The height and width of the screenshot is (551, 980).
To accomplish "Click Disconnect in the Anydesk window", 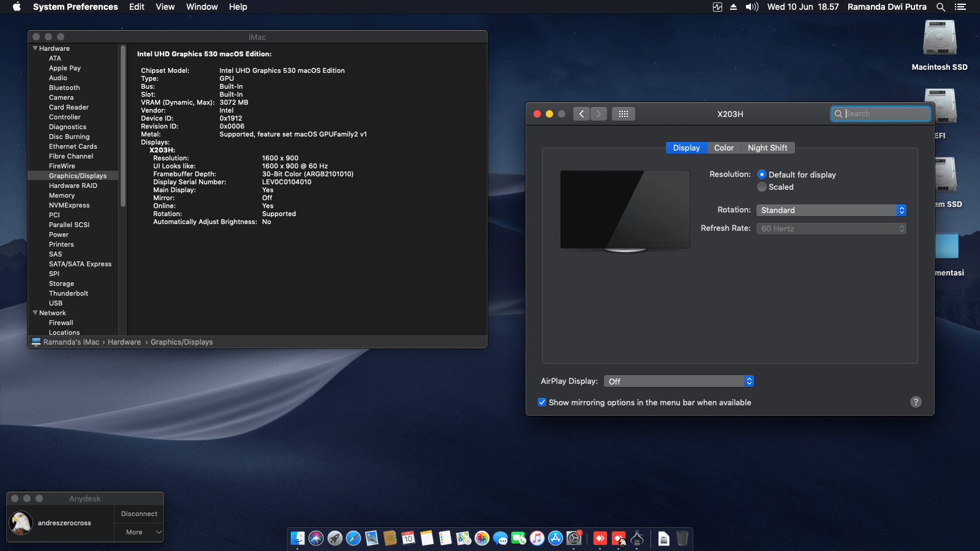I will (139, 514).
